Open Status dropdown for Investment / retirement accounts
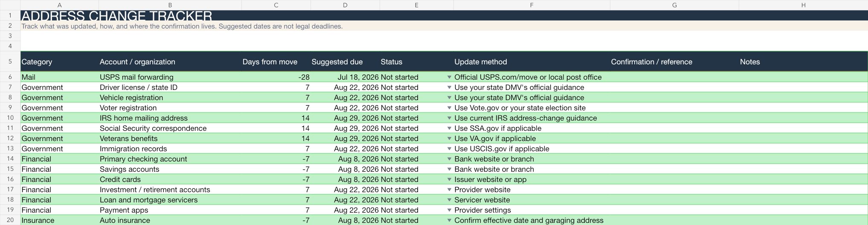This screenshot has width=868, height=225. pyautogui.click(x=449, y=190)
